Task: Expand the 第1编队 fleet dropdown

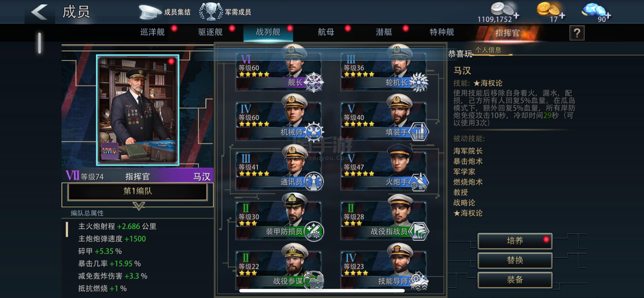Action: pyautogui.click(x=137, y=191)
